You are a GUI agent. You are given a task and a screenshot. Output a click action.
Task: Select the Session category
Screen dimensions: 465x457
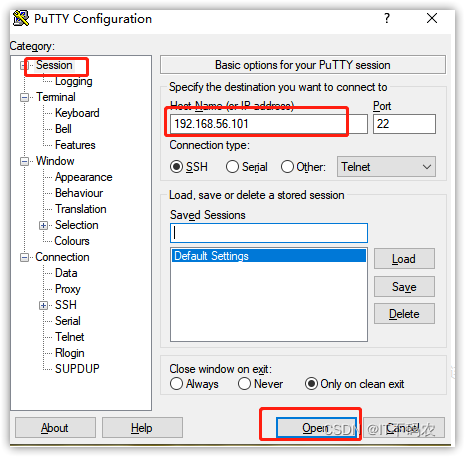(x=54, y=65)
